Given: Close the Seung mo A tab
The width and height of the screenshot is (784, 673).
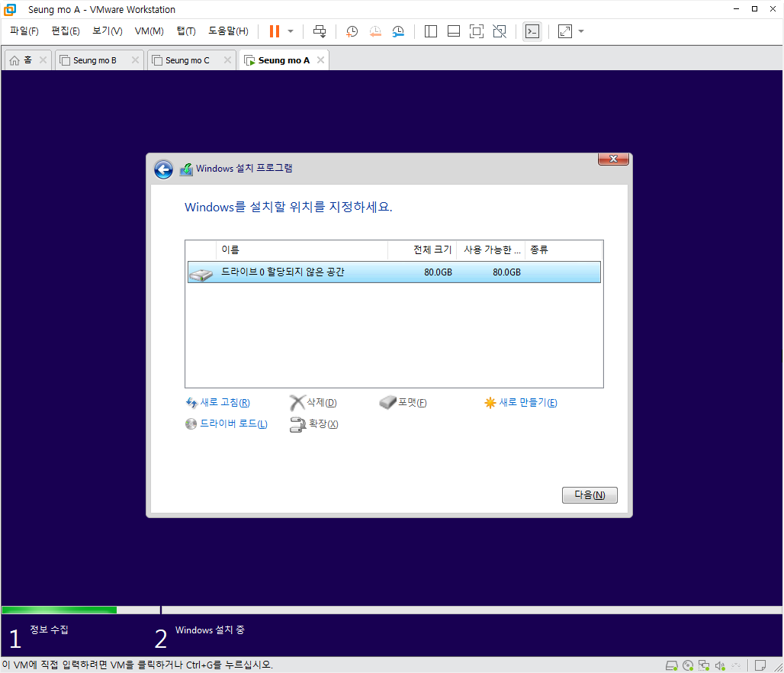Looking at the screenshot, I should pyautogui.click(x=320, y=60).
